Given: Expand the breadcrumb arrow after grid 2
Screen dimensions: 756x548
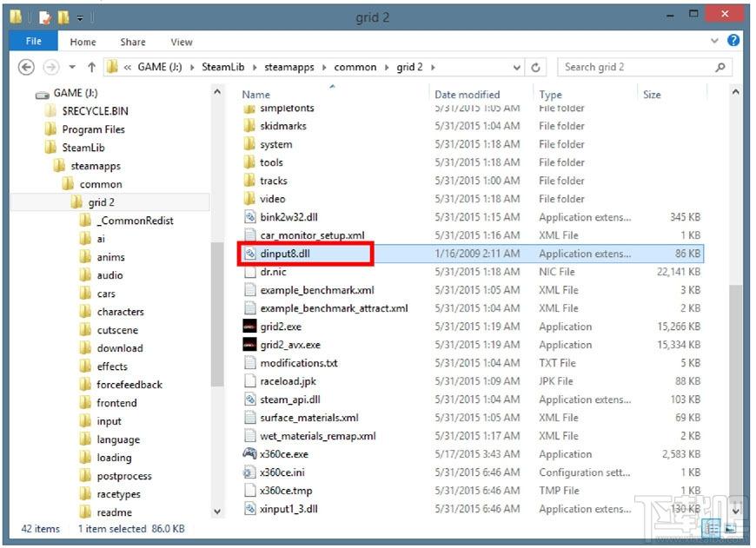Looking at the screenshot, I should click(433, 68).
